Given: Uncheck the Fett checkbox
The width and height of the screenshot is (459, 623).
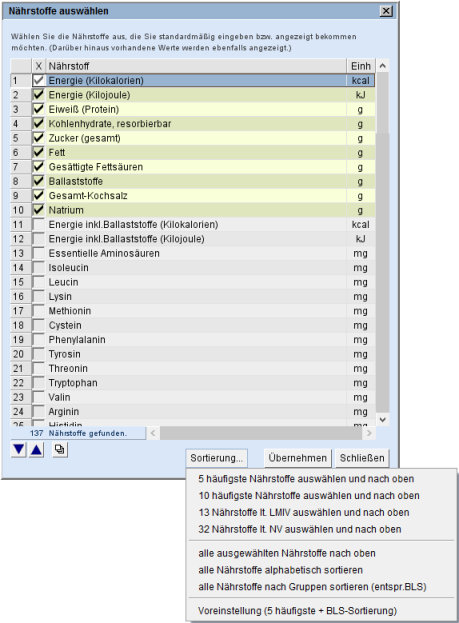Looking at the screenshot, I should tap(39, 152).
